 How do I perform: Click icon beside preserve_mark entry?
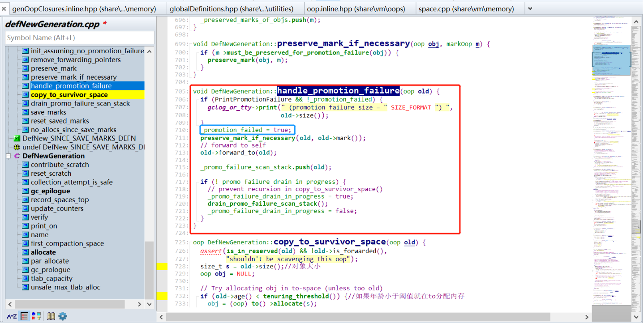click(26, 68)
